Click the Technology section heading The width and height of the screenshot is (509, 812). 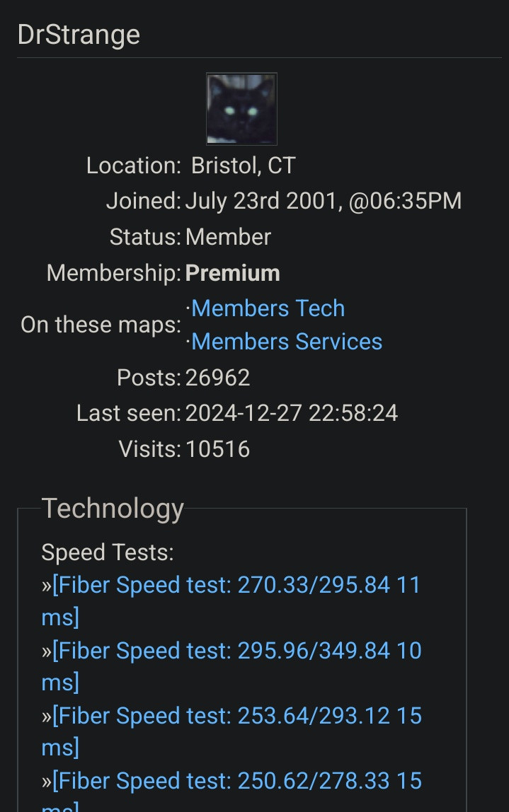[x=113, y=509]
